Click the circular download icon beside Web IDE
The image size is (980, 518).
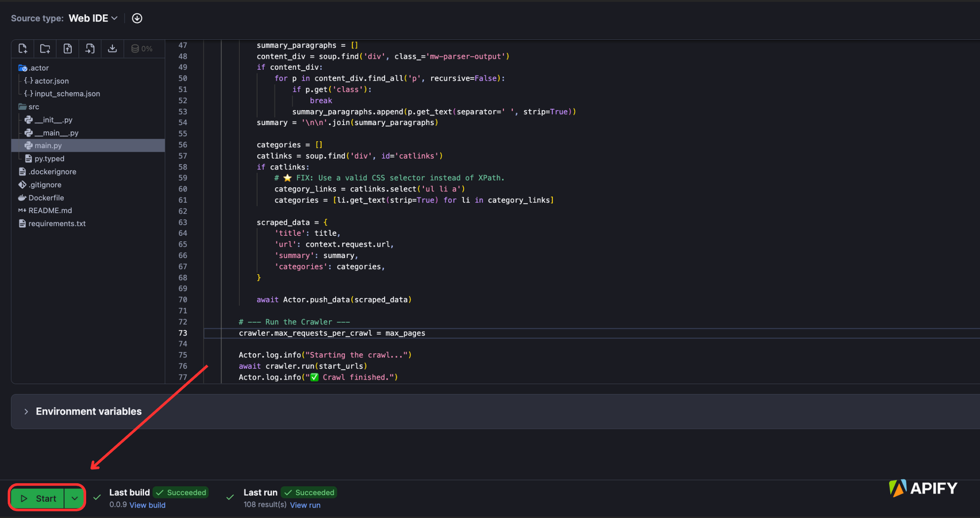(137, 18)
